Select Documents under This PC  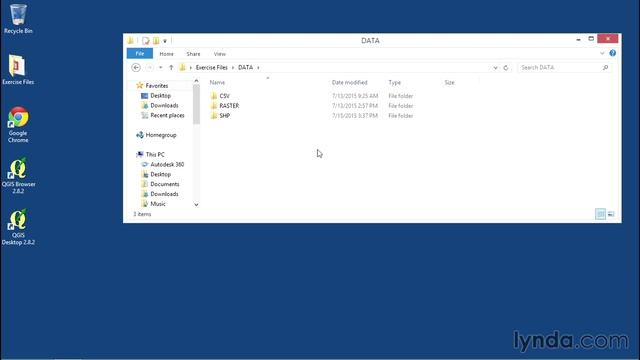[x=164, y=184]
